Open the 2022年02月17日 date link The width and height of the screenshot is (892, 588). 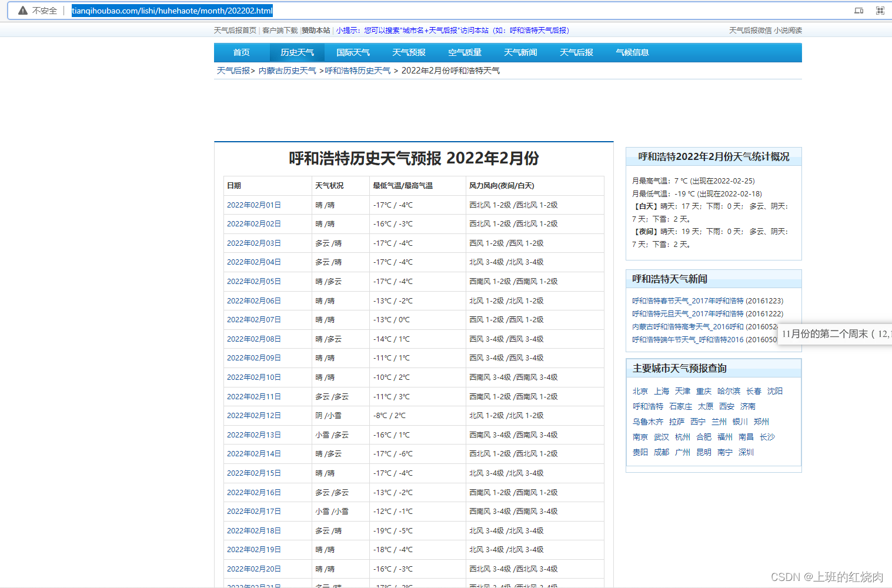(x=254, y=512)
